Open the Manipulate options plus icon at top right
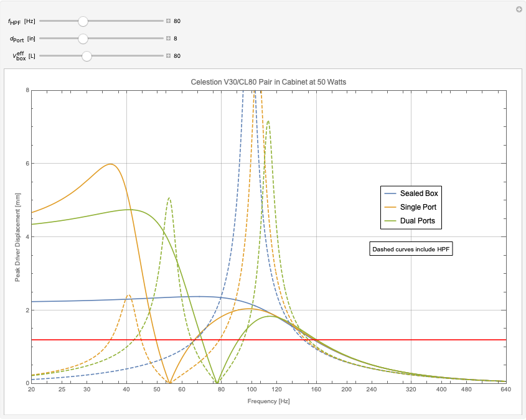Image resolution: width=526 pixels, height=420 pixels. [x=519, y=9]
